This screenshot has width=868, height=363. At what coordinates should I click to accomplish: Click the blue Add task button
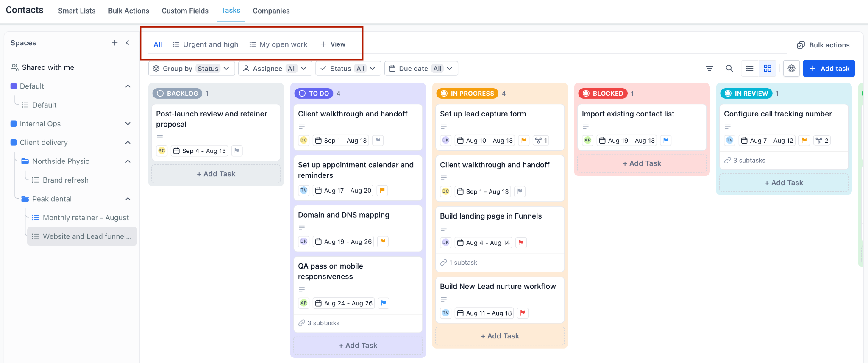click(x=829, y=68)
